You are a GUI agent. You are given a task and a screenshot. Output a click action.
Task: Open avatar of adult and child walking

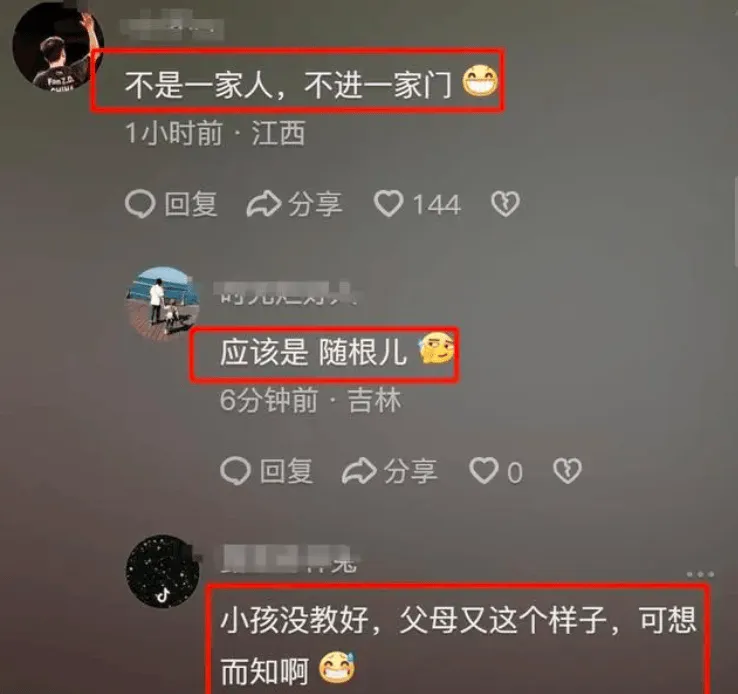coord(162,303)
